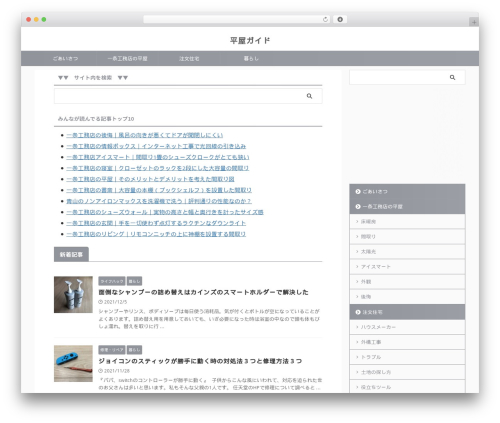Open shampoo スマートホルダー article title
The height and width of the screenshot is (423, 500).
[203, 292]
